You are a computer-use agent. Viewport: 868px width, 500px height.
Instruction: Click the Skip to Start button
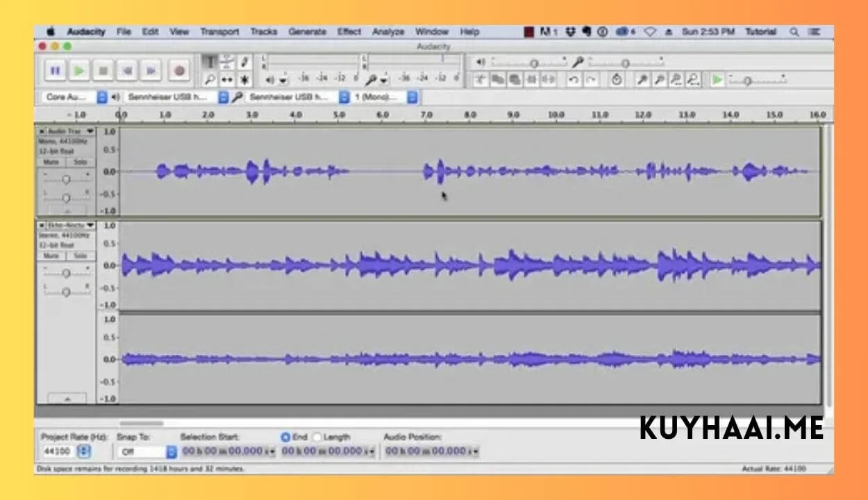pyautogui.click(x=126, y=70)
